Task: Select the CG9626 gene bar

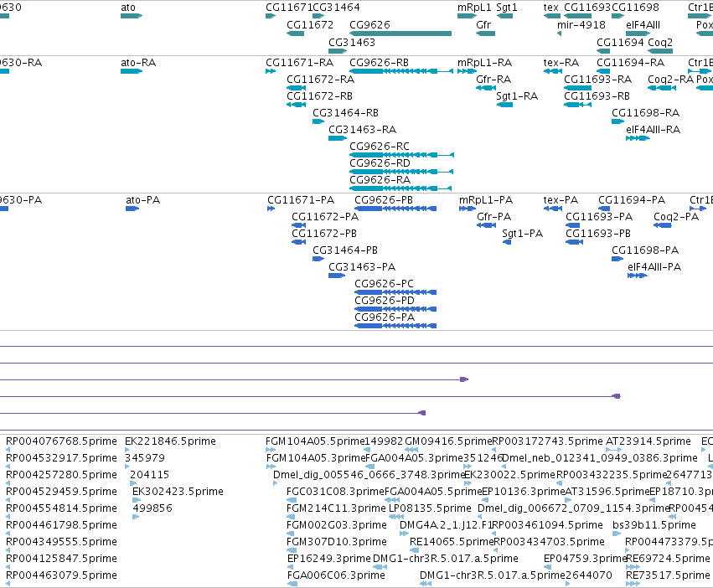Action: coord(400,34)
